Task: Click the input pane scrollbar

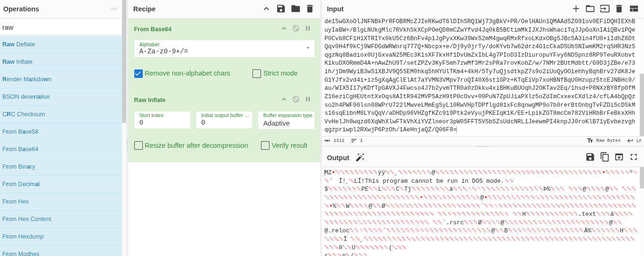Action: [642, 105]
